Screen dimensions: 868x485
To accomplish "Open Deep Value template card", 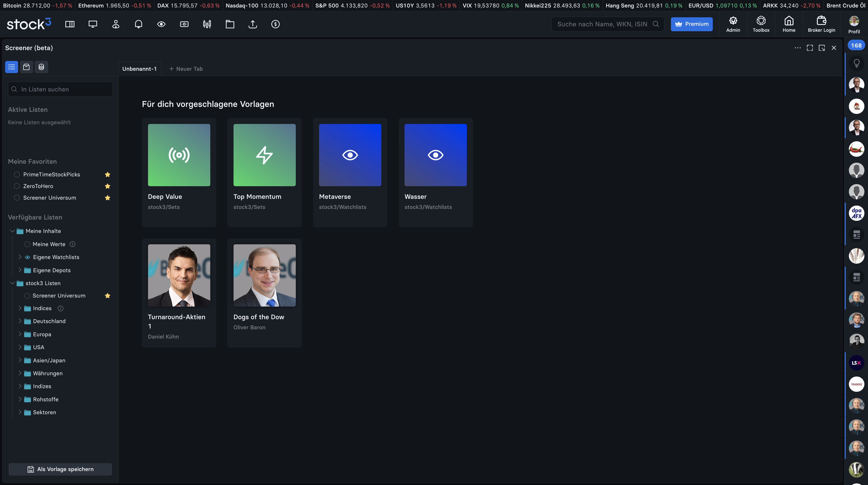I will 179,173.
